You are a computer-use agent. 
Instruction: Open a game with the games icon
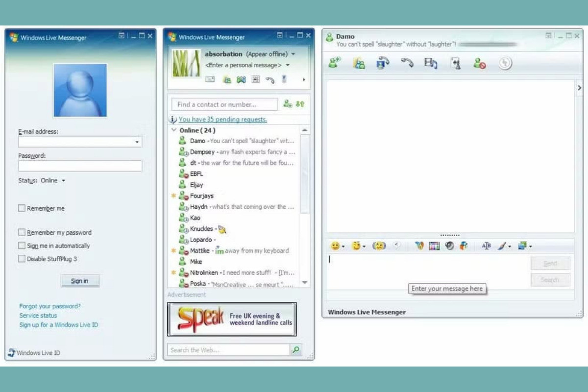pos(455,63)
